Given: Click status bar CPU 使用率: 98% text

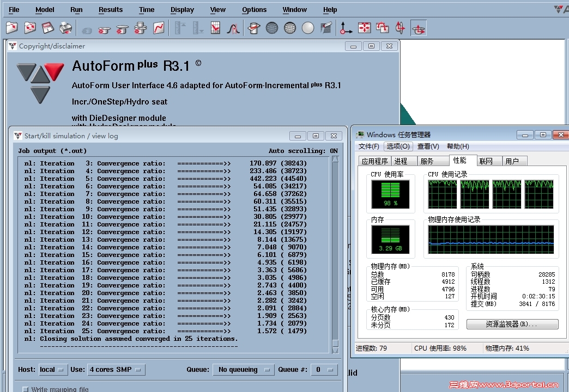Looking at the screenshot, I should [x=440, y=348].
